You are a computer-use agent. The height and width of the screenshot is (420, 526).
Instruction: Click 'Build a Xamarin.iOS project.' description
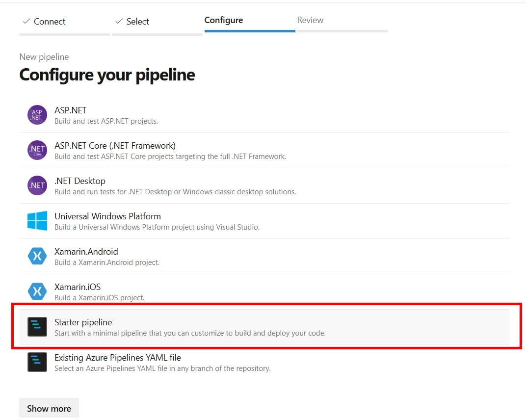coord(99,297)
